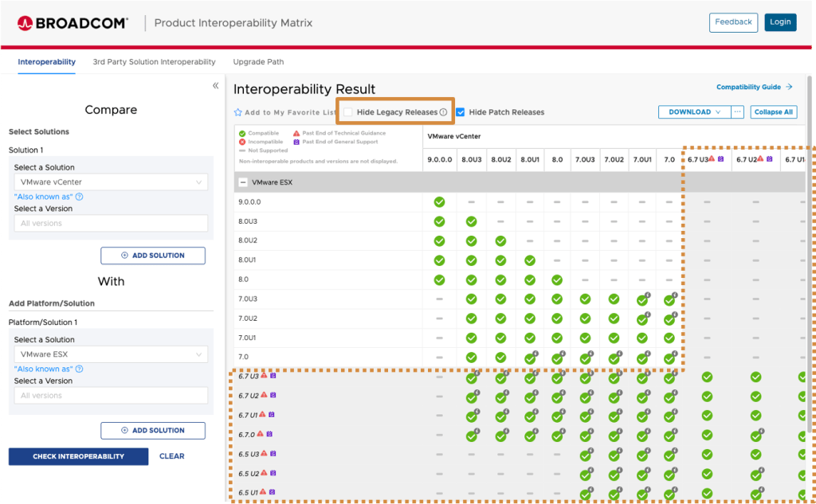The height and width of the screenshot is (504, 816).
Task: Click the vCenter 9.0.0.0 column header
Action: [x=440, y=160]
